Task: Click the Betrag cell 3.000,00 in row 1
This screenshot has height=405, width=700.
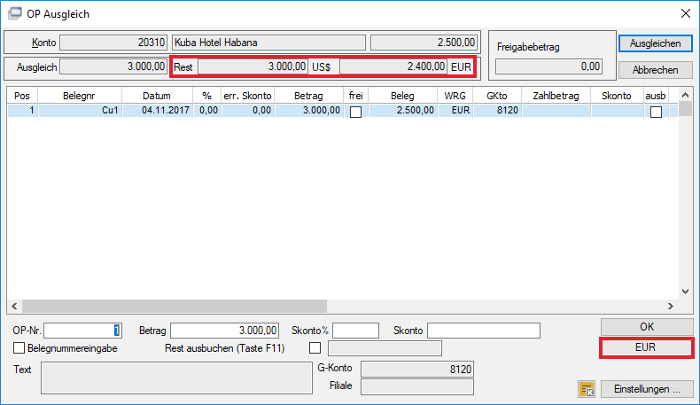Action: (309, 110)
